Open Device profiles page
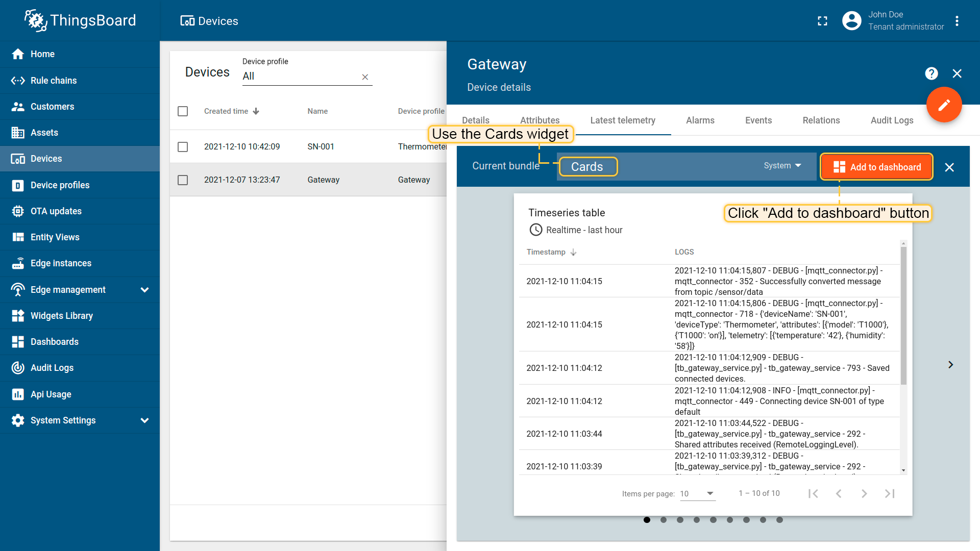Viewport: 980px width, 551px height. point(80,185)
